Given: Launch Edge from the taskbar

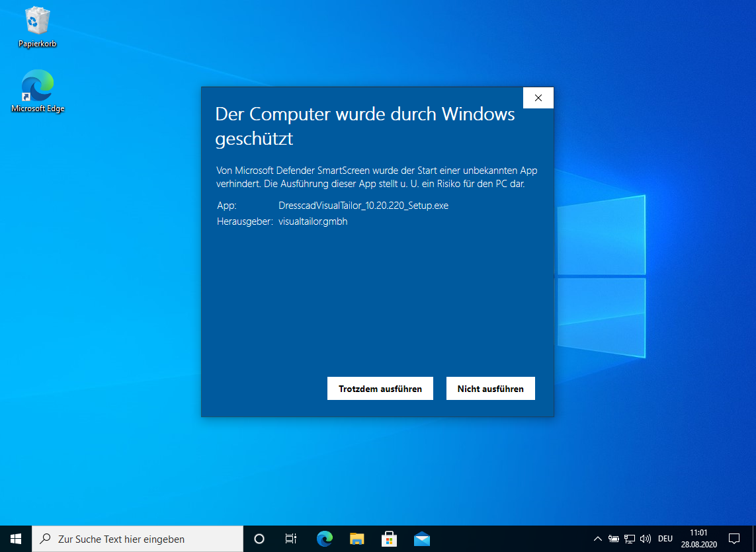Looking at the screenshot, I should point(324,539).
